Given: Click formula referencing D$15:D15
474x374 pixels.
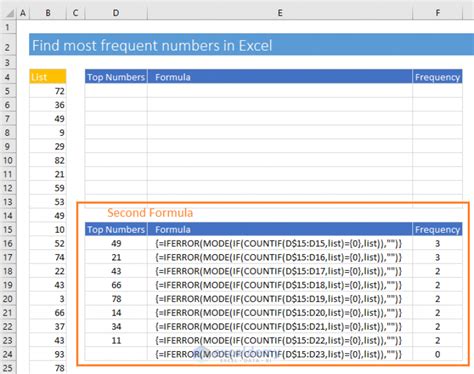Looking at the screenshot, I should (280, 243).
